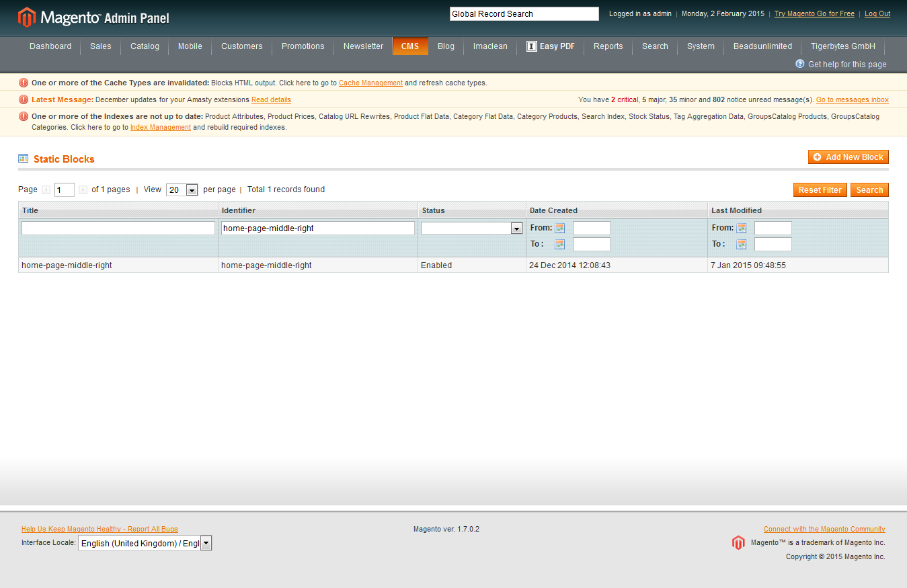
Task: Click Try Magento Go for Free link
Action: 814,14
